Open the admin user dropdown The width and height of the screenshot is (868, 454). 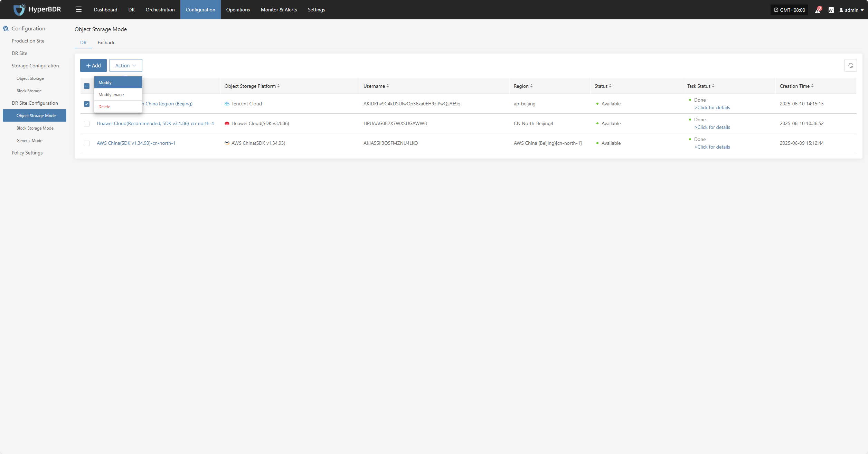(x=851, y=10)
